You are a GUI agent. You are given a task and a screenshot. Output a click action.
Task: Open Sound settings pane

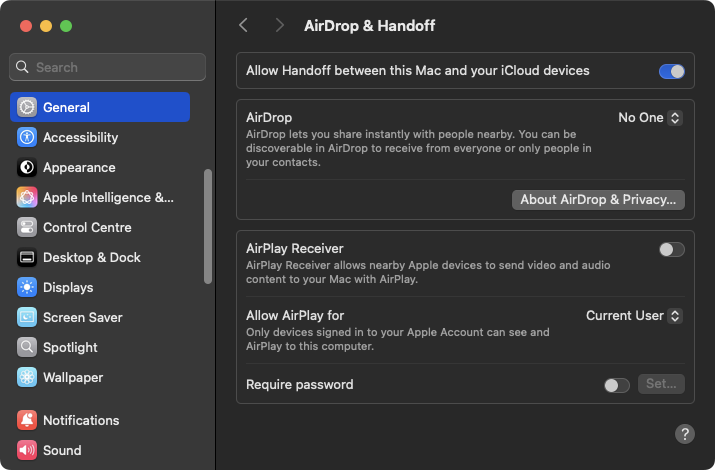(100, 450)
